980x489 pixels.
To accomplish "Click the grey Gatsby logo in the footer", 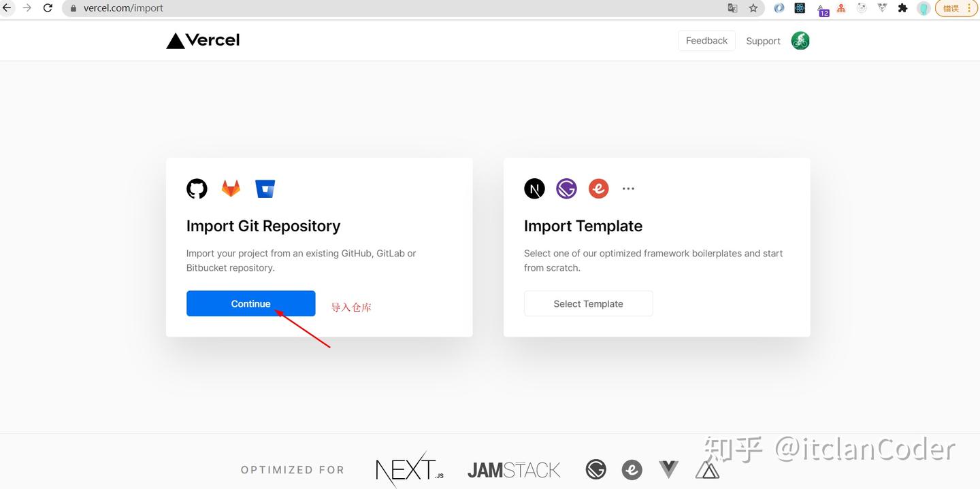I will point(596,469).
